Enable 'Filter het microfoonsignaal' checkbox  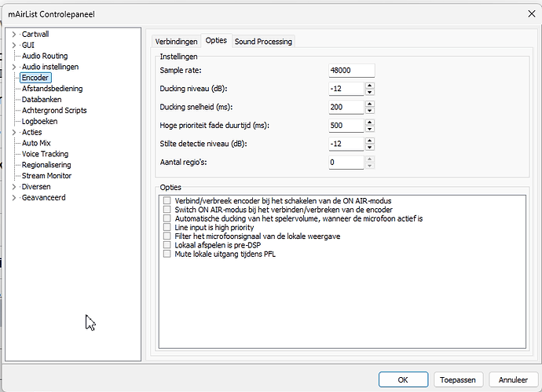point(167,236)
